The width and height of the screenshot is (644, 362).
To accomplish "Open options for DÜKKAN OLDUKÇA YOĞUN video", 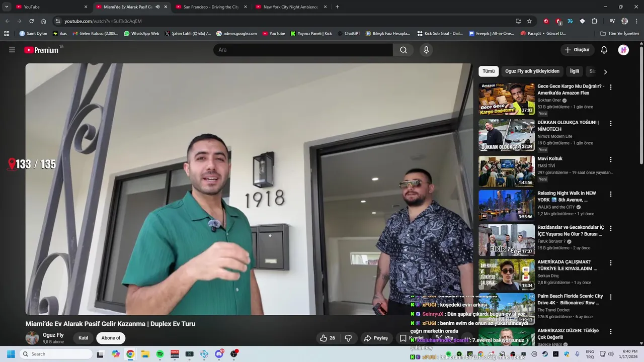I will pyautogui.click(x=611, y=123).
